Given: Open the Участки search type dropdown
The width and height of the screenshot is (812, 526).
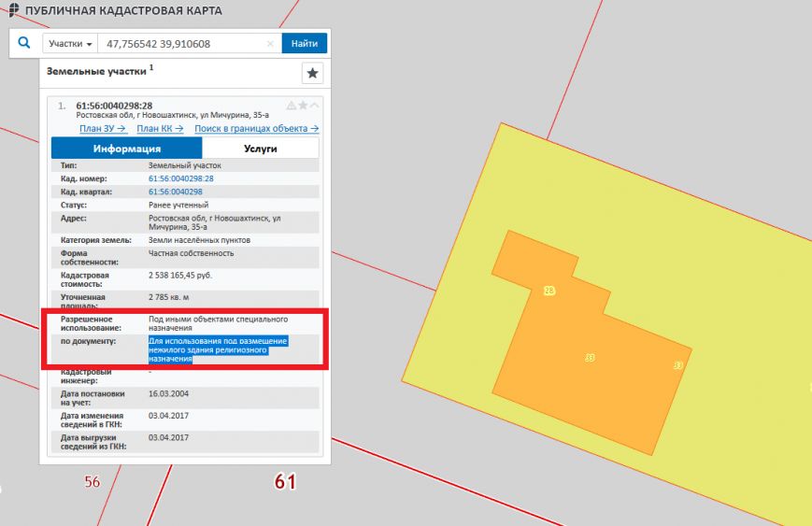Looking at the screenshot, I should pos(70,44).
